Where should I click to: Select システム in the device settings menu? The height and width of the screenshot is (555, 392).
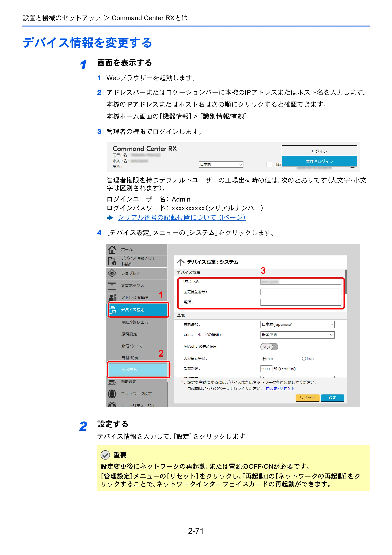pos(138,370)
